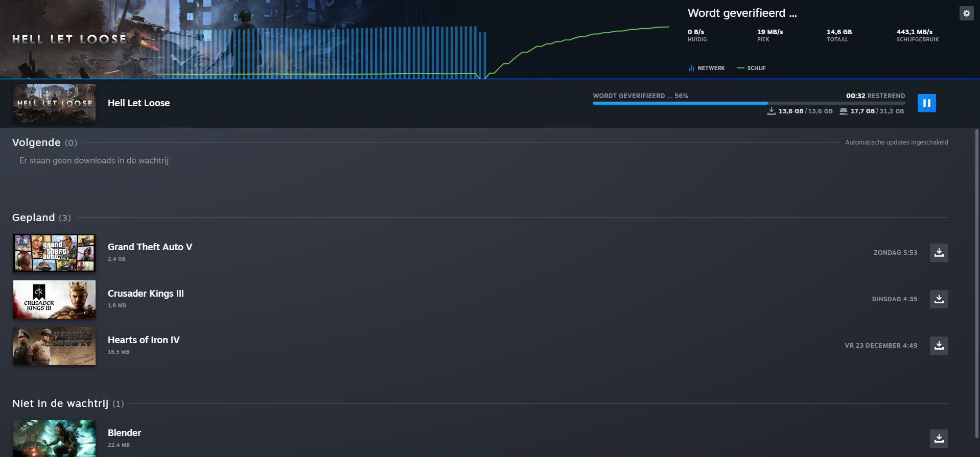Open the Crusader Kings III title
Screen dimensions: 980x457
pos(146,294)
